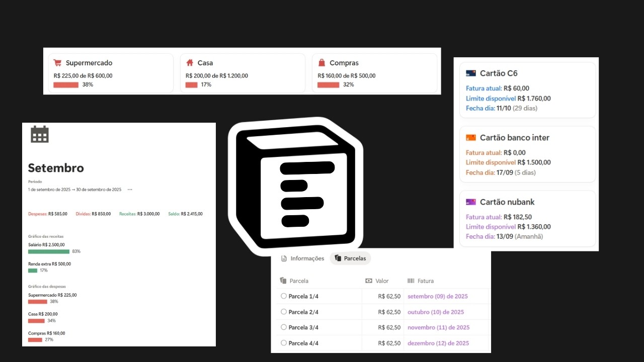Click 'R$ 225,00 de R$ 600,00' text
The width and height of the screenshot is (644, 362).
pos(83,76)
